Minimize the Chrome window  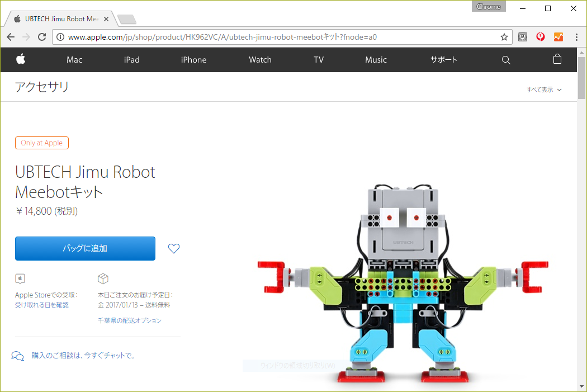click(523, 8)
